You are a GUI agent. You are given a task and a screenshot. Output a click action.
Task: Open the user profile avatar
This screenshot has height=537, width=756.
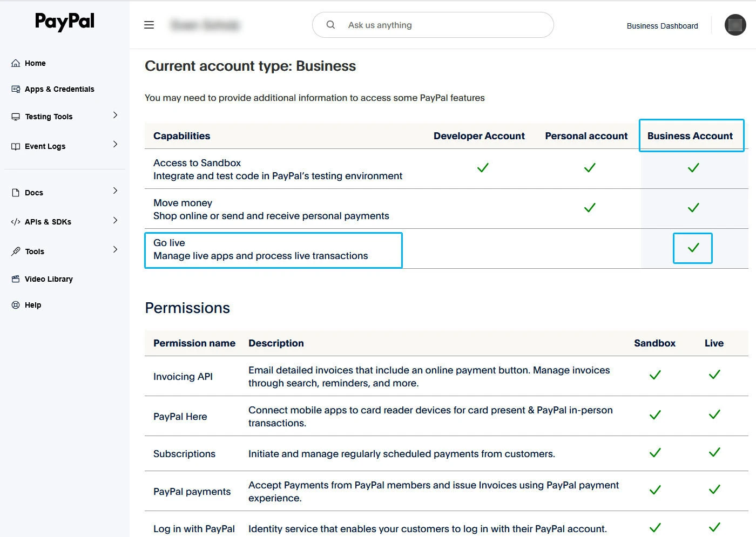(735, 25)
